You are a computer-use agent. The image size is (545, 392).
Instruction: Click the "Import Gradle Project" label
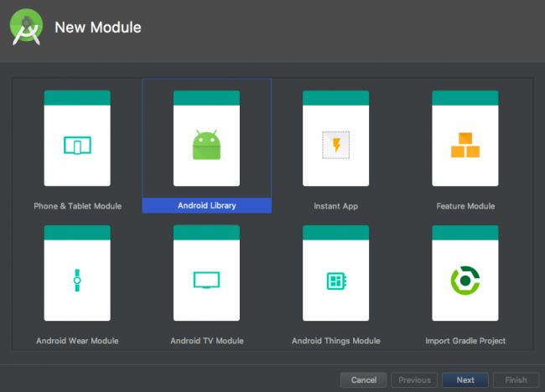tap(465, 341)
